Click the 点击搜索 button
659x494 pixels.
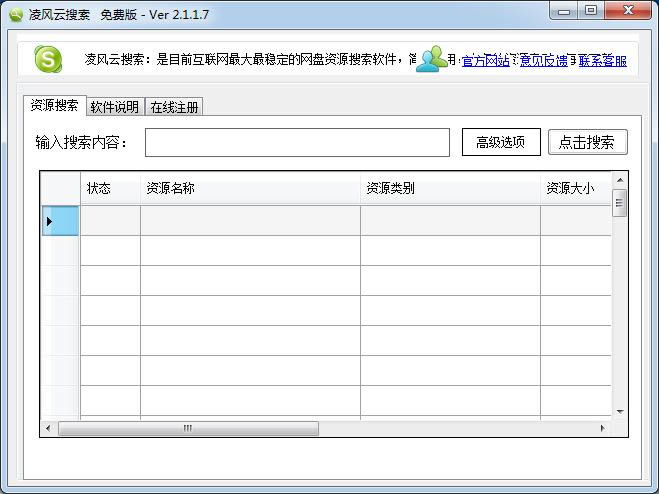click(x=588, y=142)
